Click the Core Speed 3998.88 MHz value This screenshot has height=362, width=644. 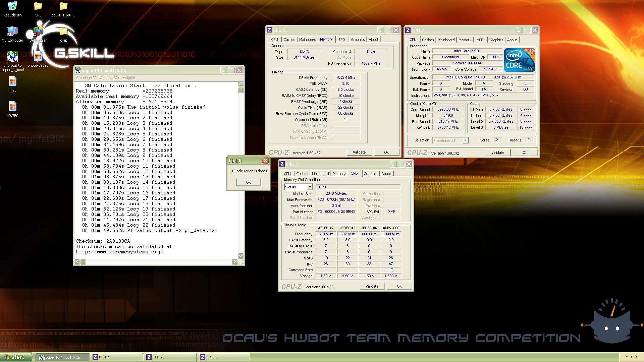448,110
